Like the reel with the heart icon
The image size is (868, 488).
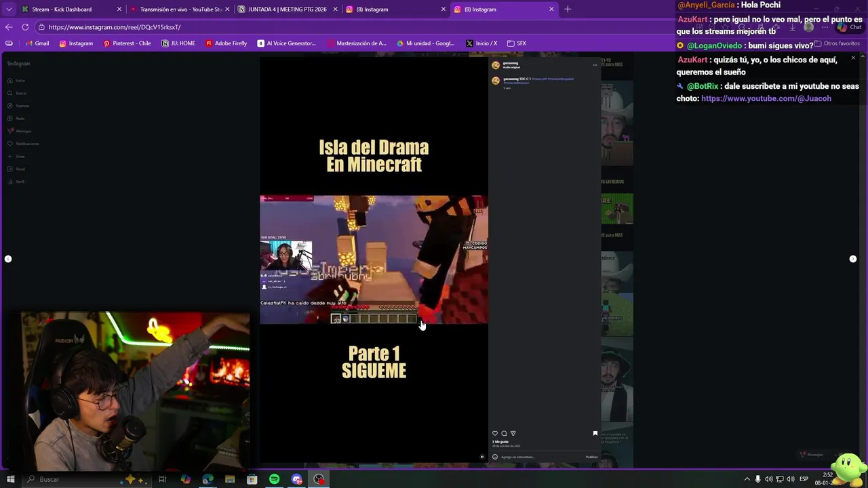point(495,433)
